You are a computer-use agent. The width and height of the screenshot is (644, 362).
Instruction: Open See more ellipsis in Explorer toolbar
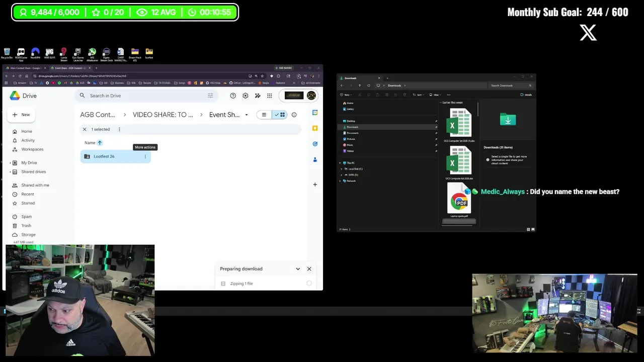coord(449,95)
